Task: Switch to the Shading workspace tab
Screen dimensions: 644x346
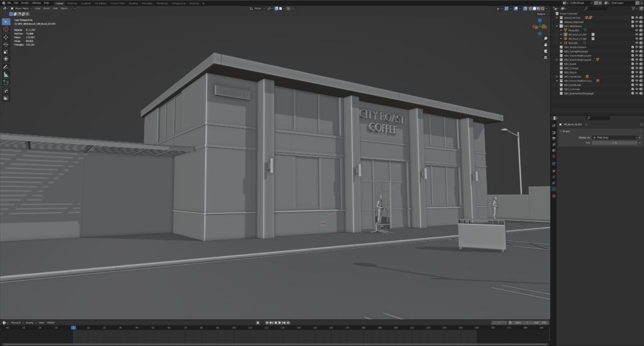Action: pos(133,3)
